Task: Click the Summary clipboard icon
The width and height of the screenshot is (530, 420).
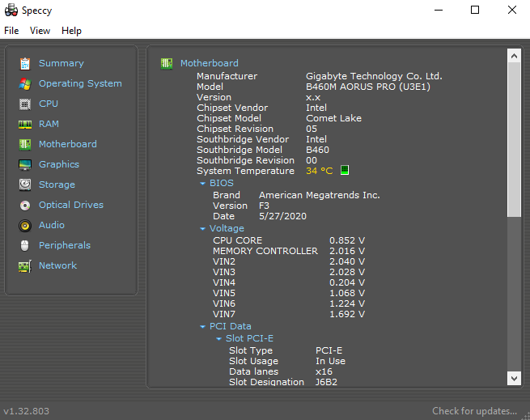Action: click(x=25, y=64)
